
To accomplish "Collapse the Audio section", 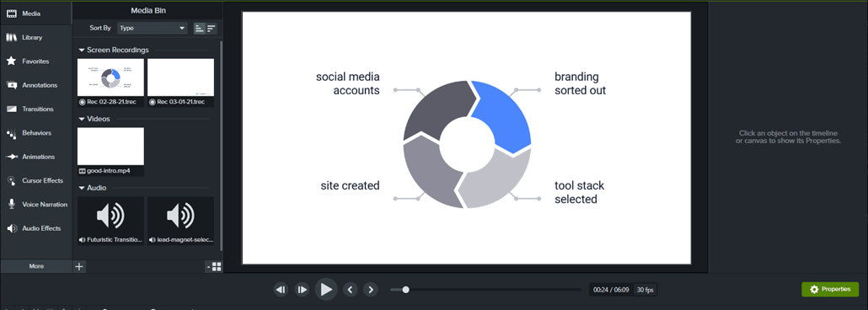I will (82, 188).
